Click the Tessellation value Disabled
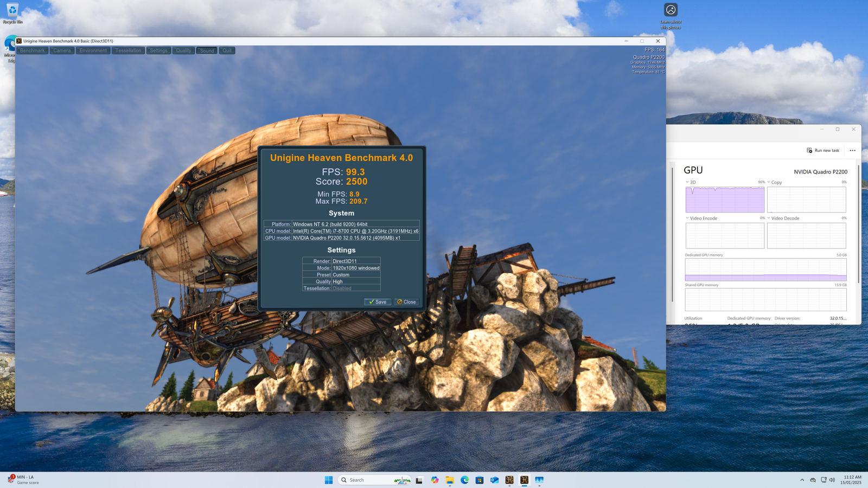This screenshot has height=488, width=868. 342,288
